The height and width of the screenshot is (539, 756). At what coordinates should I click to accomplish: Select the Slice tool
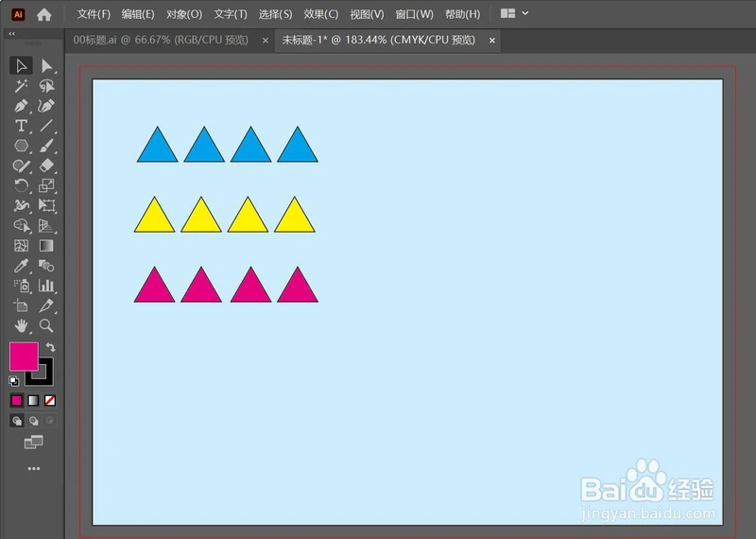tap(46, 305)
